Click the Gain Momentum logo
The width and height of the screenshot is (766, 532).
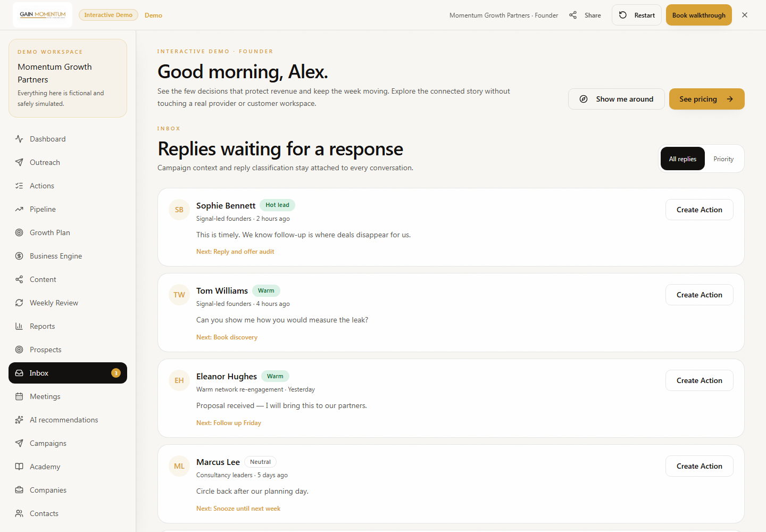[x=43, y=15]
